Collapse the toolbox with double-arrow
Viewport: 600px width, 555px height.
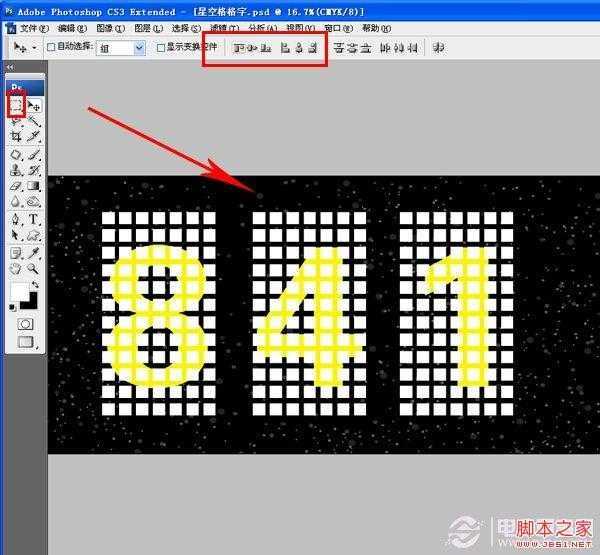pos(10,67)
